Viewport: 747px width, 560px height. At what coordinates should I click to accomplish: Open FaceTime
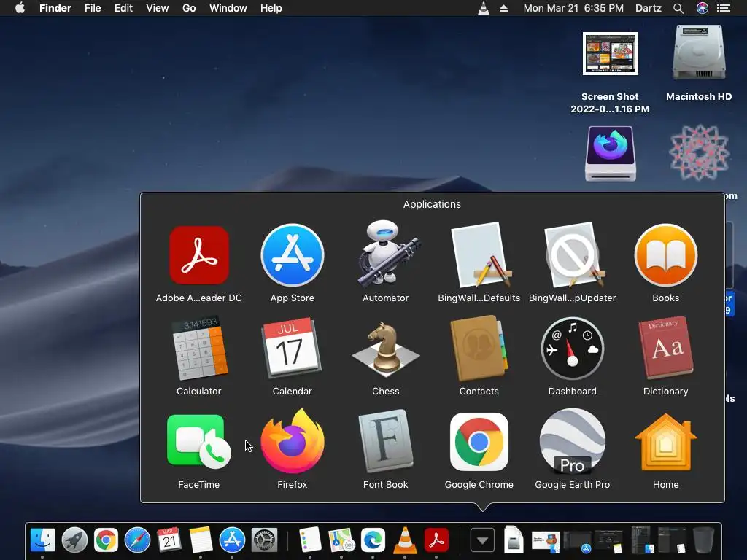click(198, 441)
